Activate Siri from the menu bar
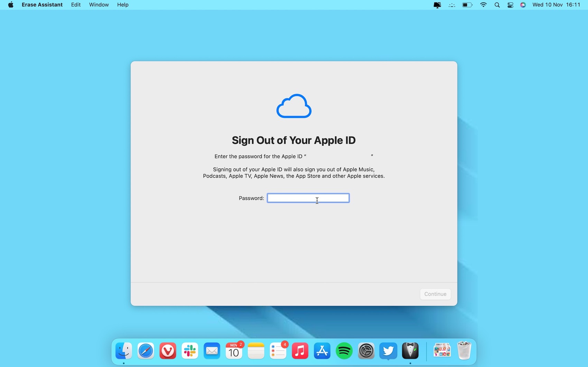Screen dimensions: 588x367 point(523,5)
